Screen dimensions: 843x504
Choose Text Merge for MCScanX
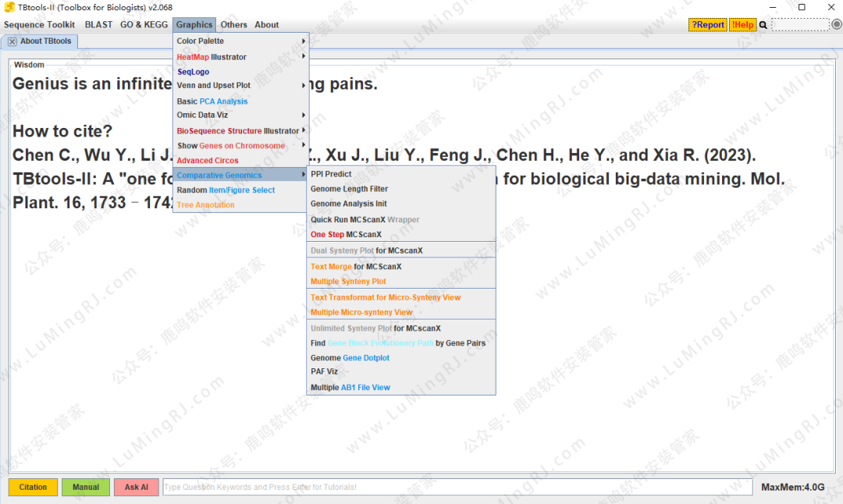[x=401, y=267]
